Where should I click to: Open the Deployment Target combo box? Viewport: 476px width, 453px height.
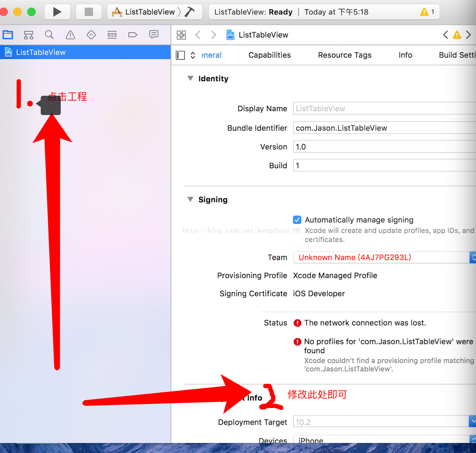click(385, 421)
